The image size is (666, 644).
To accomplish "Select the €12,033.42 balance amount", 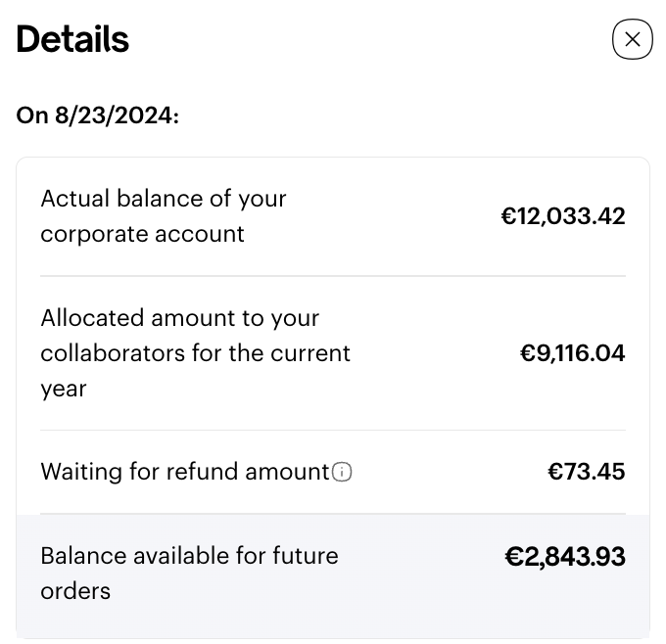I will point(562,216).
